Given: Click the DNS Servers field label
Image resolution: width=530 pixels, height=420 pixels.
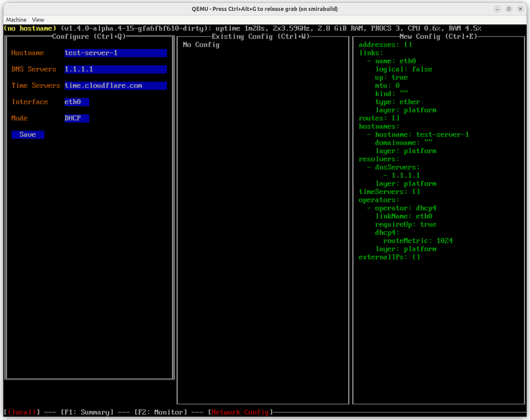Looking at the screenshot, I should click(34, 69).
